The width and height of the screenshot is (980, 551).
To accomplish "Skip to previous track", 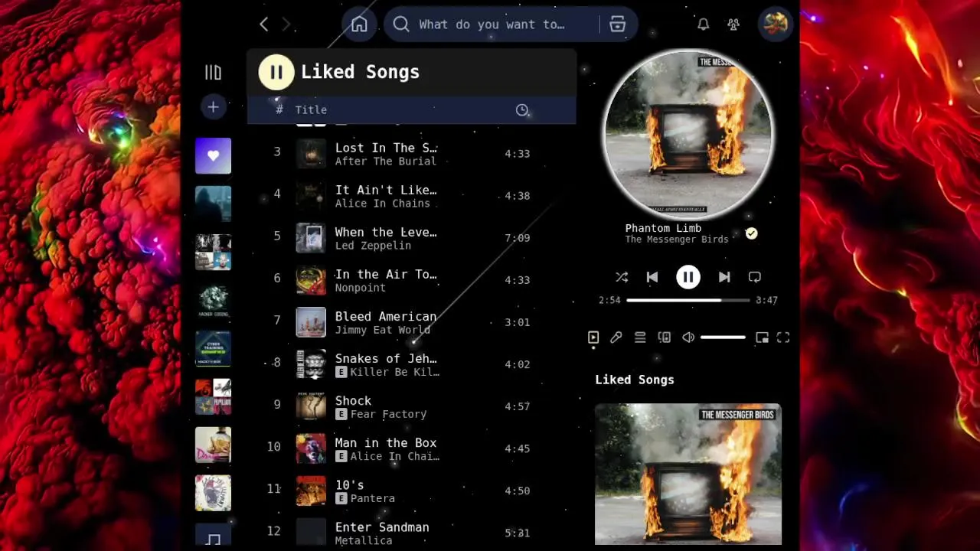I will click(x=652, y=277).
